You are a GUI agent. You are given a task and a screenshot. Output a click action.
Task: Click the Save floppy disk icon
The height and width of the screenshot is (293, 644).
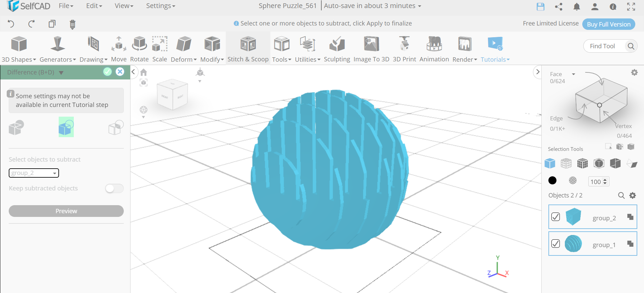(540, 6)
